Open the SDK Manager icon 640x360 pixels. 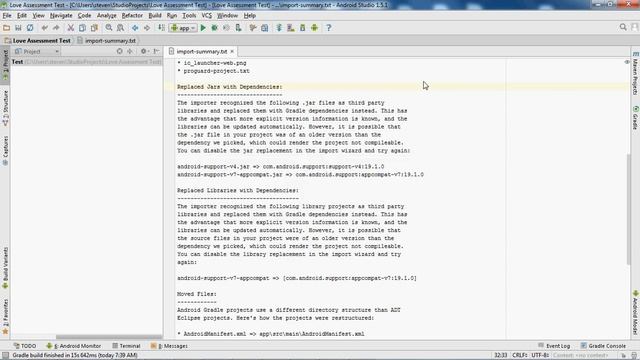click(x=302, y=28)
